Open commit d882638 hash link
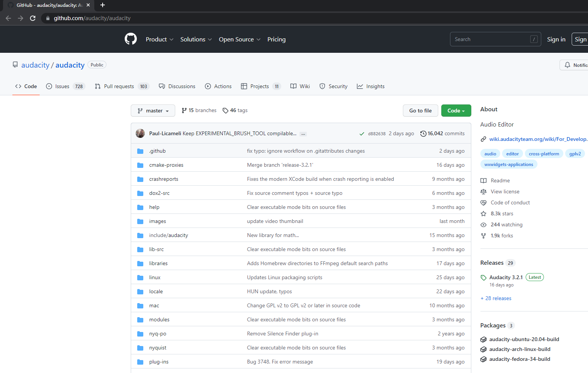 point(377,134)
